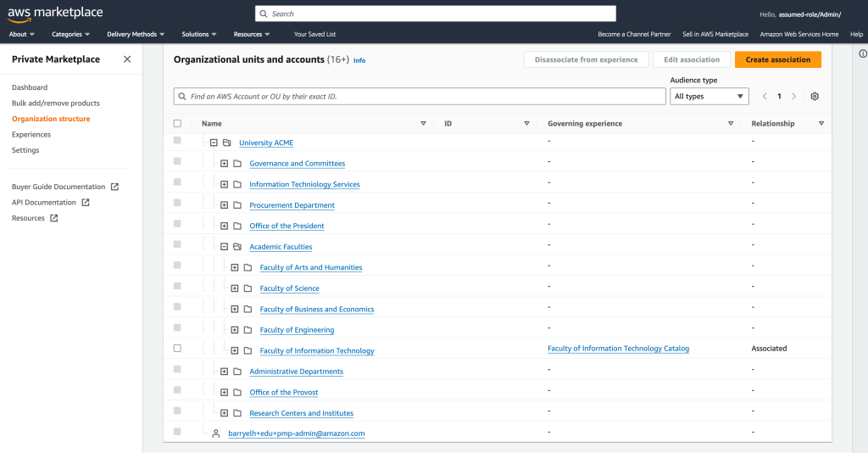Check the University ACME row checkbox
The width and height of the screenshot is (868, 453).
pyautogui.click(x=177, y=141)
